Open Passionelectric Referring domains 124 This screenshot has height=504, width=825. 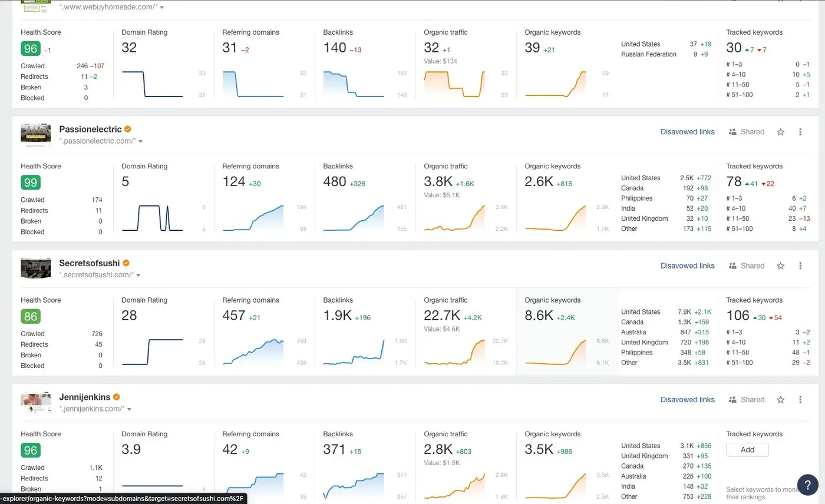click(234, 182)
